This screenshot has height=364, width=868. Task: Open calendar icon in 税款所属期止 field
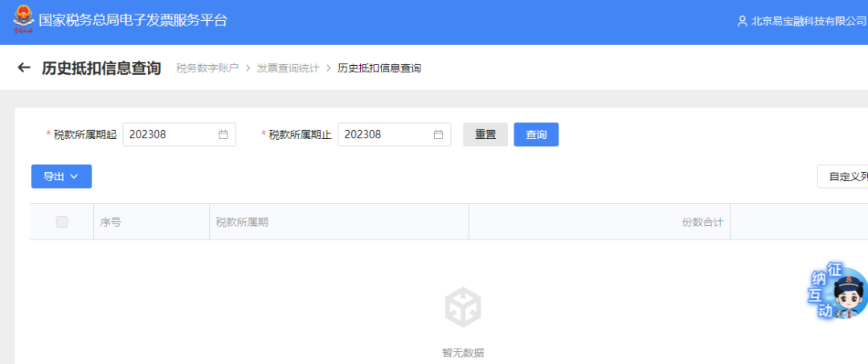coord(438,134)
